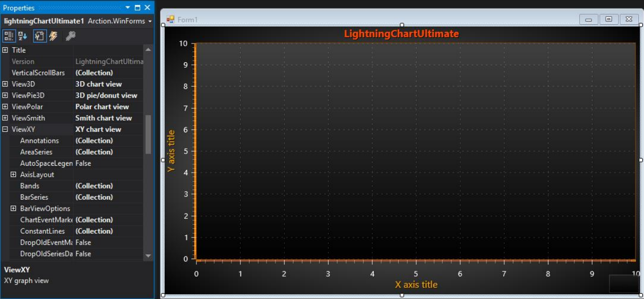The image size is (644, 299).
Task: Collapse the ViewXY property node
Action: [5, 129]
